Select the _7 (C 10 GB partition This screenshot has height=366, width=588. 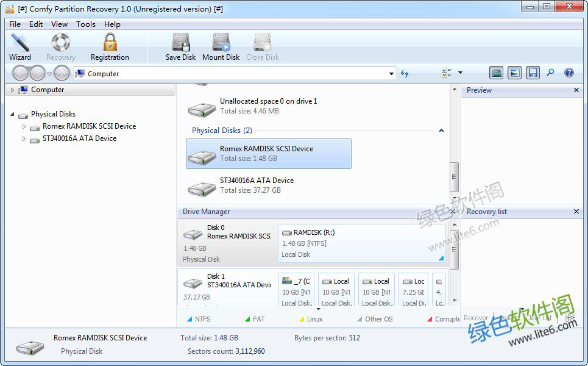pos(296,290)
